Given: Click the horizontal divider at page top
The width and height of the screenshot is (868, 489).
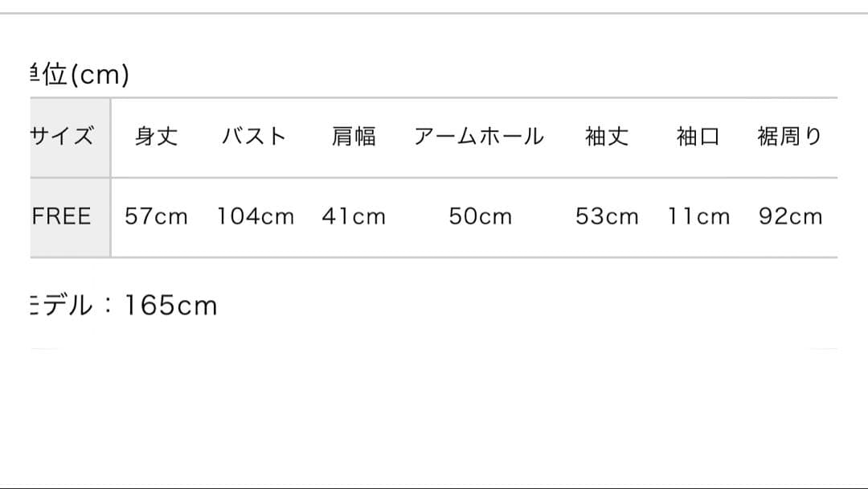Looking at the screenshot, I should [x=434, y=13].
